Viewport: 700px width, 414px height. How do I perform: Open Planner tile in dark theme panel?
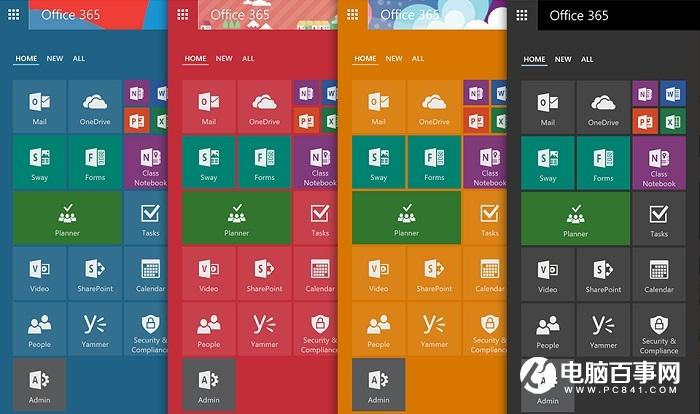pyautogui.click(x=575, y=219)
